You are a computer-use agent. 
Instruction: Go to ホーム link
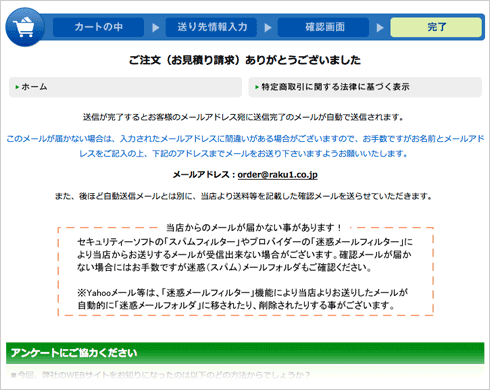[125, 87]
